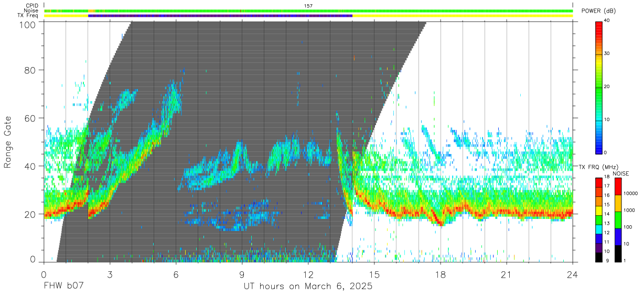Click the 24 tick on UT hours axis
Image resolution: width=644 pixels, height=297 pixels.
click(x=573, y=274)
